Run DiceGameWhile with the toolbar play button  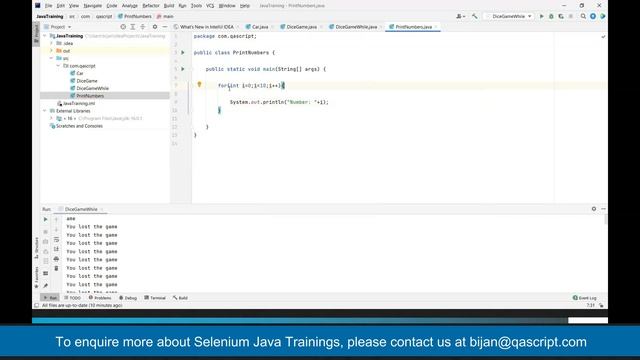[x=542, y=16]
